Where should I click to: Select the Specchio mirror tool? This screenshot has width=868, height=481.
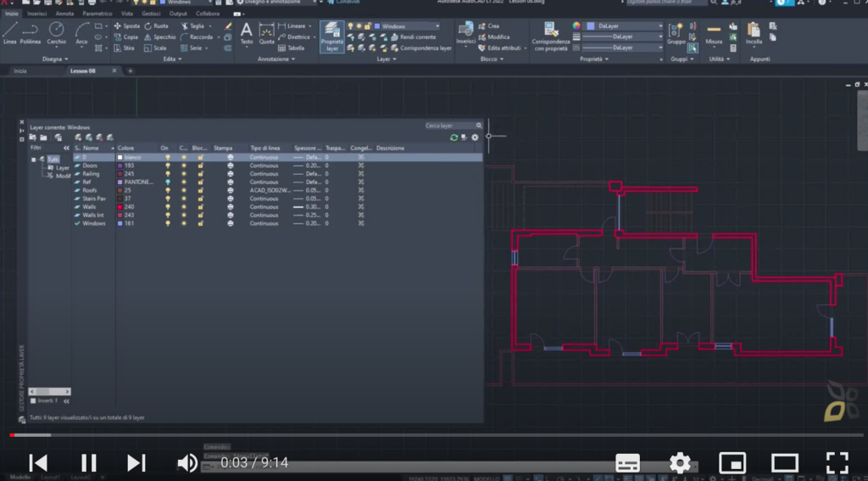click(x=160, y=37)
